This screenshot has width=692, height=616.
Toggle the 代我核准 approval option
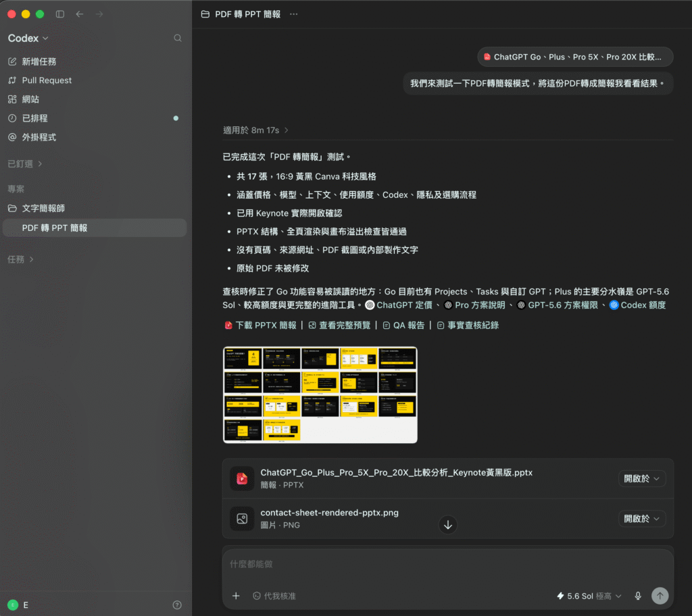tap(274, 596)
